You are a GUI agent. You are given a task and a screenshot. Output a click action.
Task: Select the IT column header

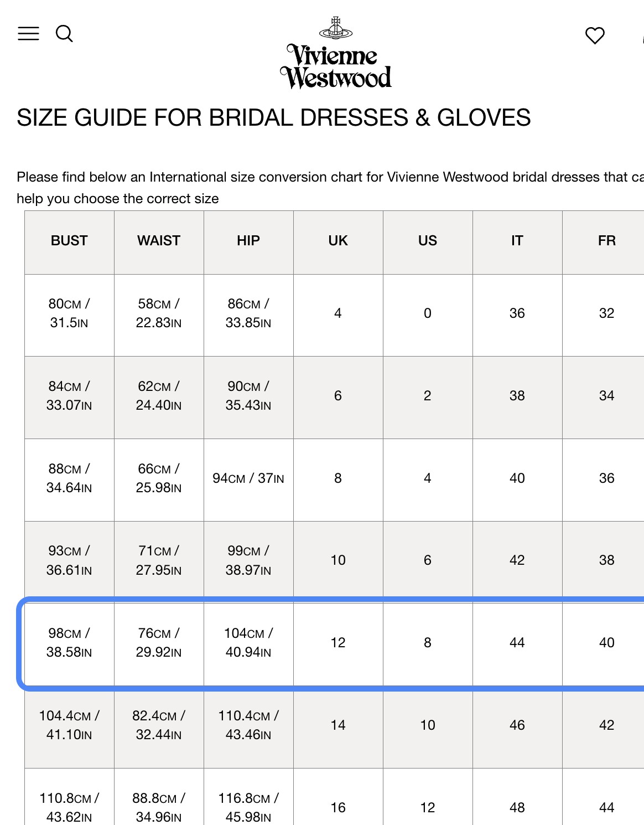517,241
